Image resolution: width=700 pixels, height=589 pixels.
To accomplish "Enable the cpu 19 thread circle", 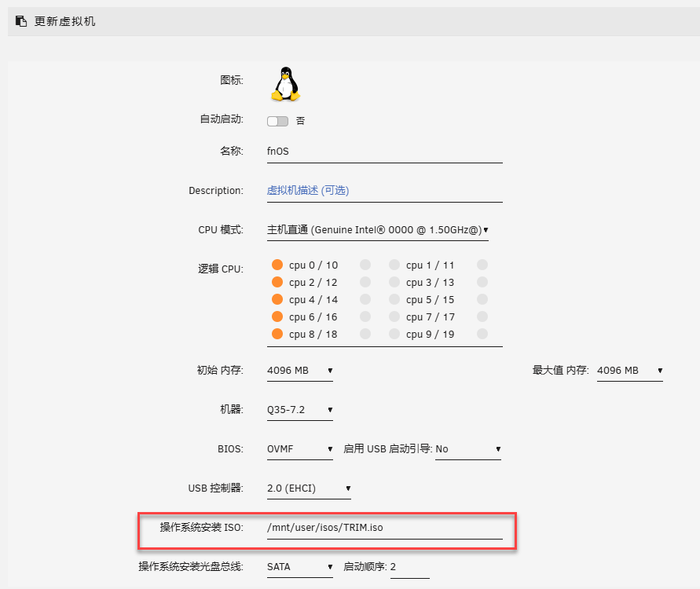I will click(482, 334).
